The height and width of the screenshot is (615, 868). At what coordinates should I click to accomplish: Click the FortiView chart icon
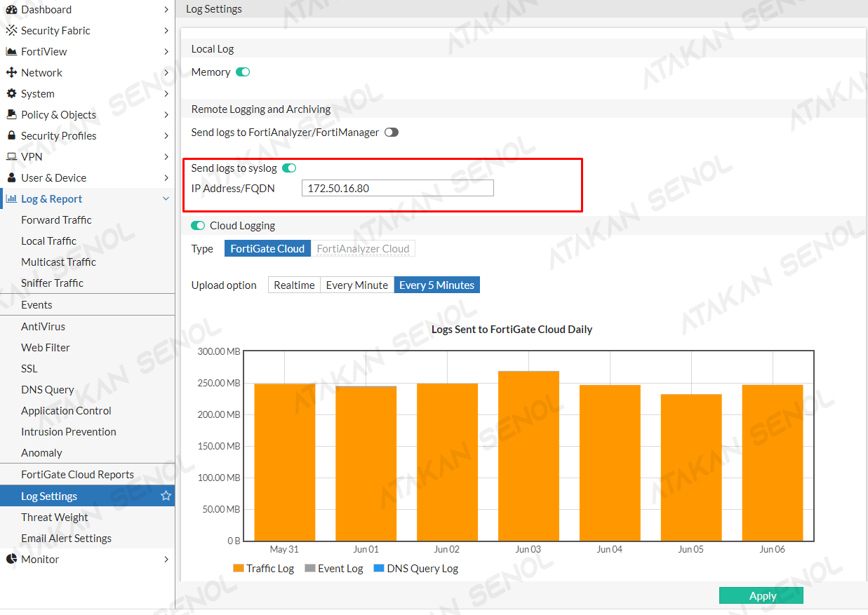pyautogui.click(x=11, y=52)
